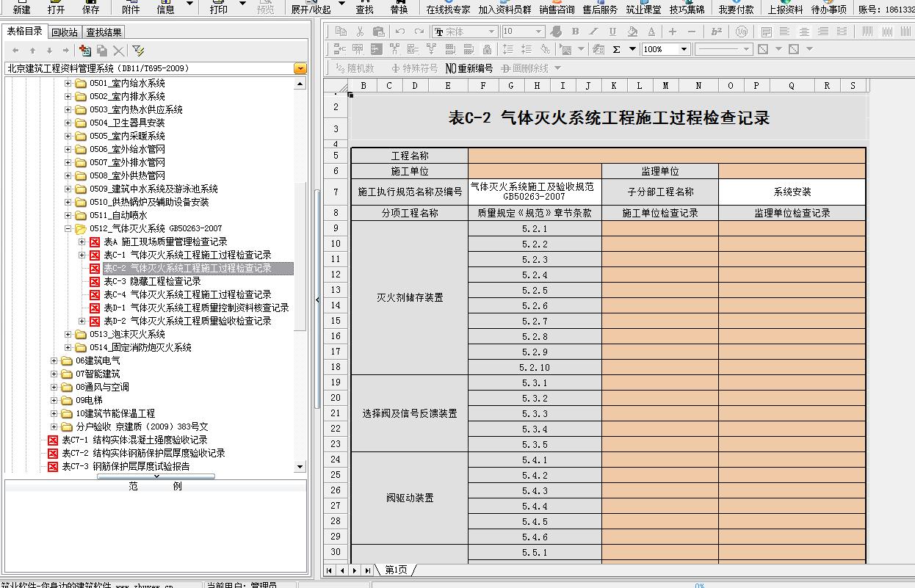The height and width of the screenshot is (588, 915).
Task: Click the Underline formatting icon
Action: click(x=612, y=32)
